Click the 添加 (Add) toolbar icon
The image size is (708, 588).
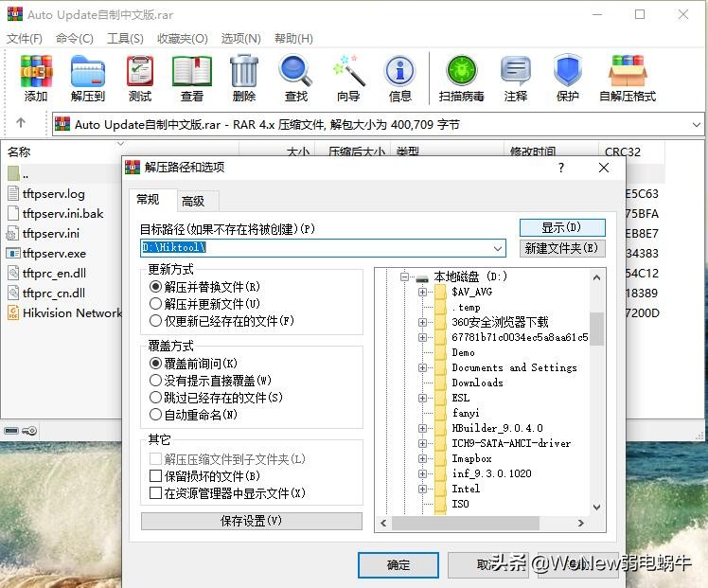click(x=36, y=78)
